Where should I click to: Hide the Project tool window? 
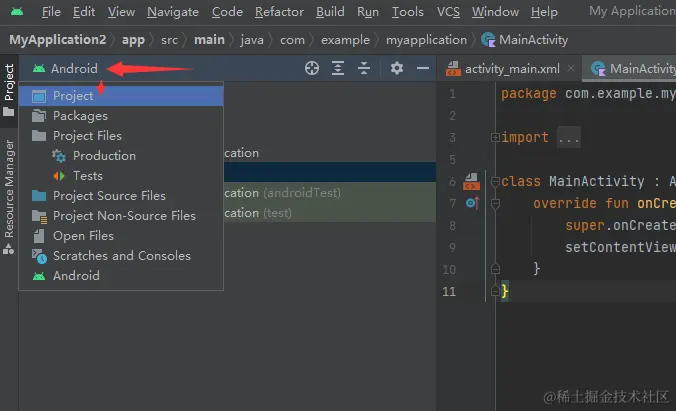point(422,68)
